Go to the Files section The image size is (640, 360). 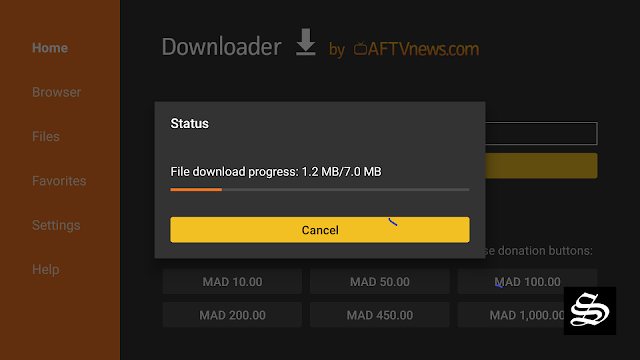(46, 136)
